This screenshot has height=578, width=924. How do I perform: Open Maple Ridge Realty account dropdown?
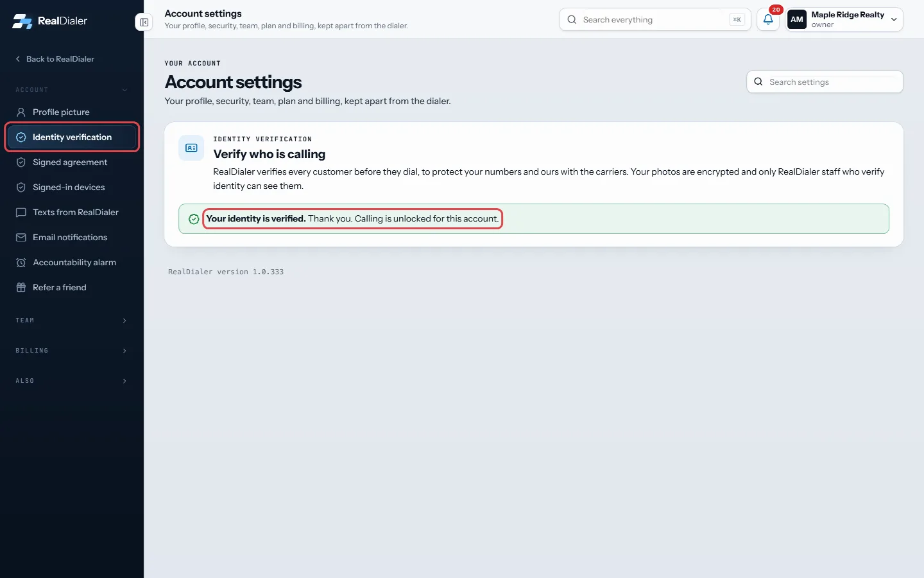[x=844, y=19]
